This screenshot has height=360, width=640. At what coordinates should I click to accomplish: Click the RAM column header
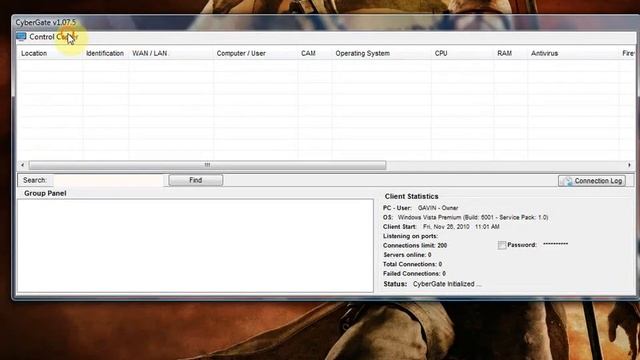[x=504, y=53]
